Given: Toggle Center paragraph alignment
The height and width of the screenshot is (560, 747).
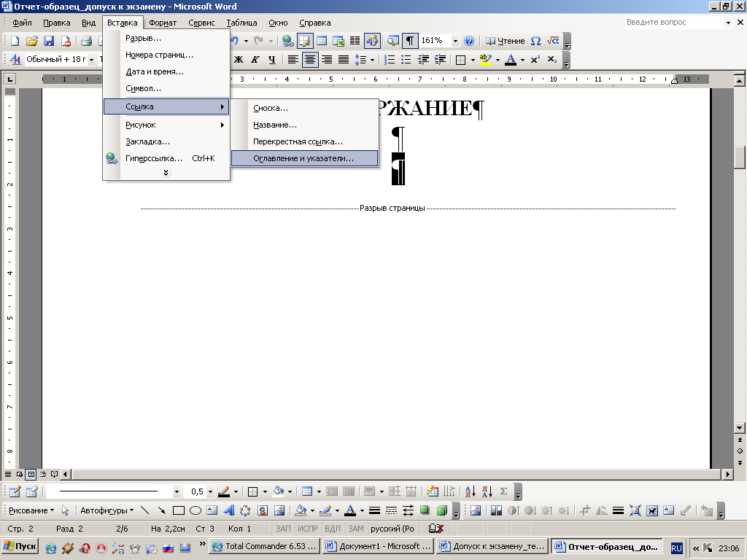Looking at the screenshot, I should (310, 60).
